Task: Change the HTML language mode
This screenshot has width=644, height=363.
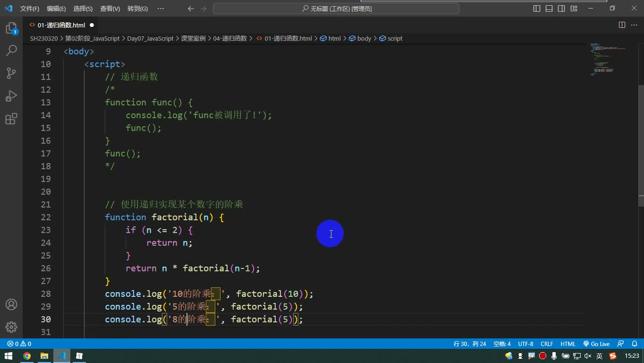Action: click(x=568, y=344)
